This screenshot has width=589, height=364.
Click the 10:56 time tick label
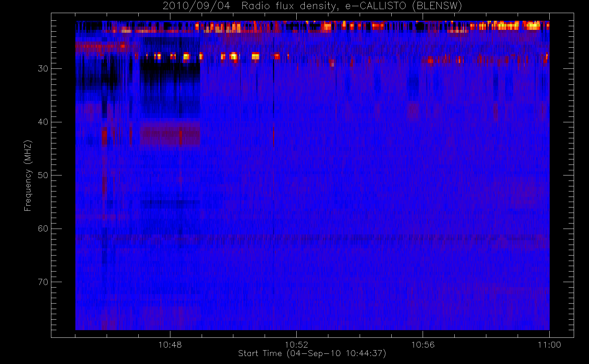pyautogui.click(x=423, y=345)
